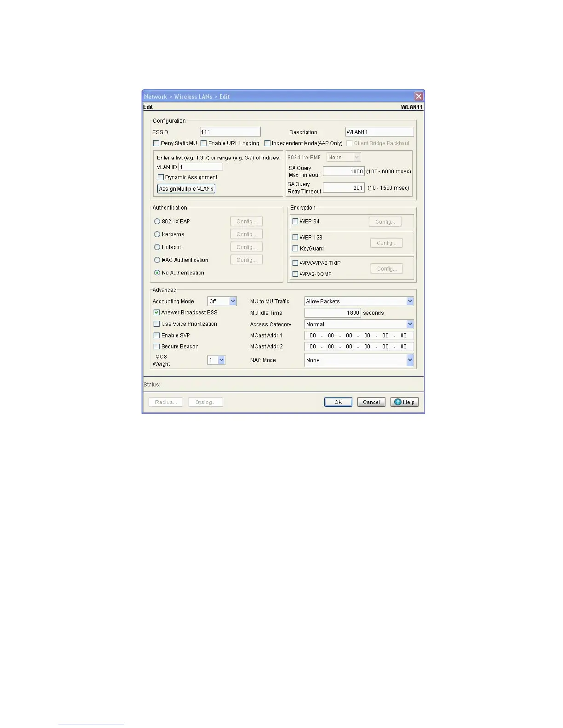Click Config button for WEP 64
The height and width of the screenshot is (728, 563).
[x=385, y=222]
